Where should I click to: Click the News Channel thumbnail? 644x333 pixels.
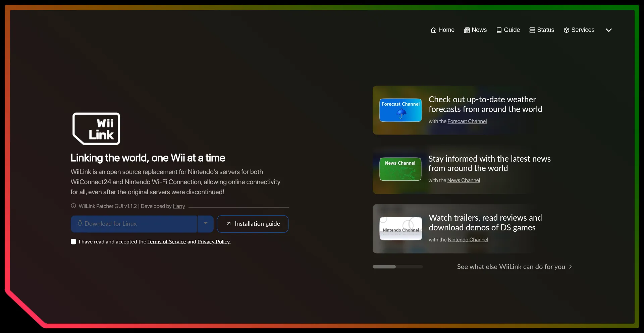point(400,169)
